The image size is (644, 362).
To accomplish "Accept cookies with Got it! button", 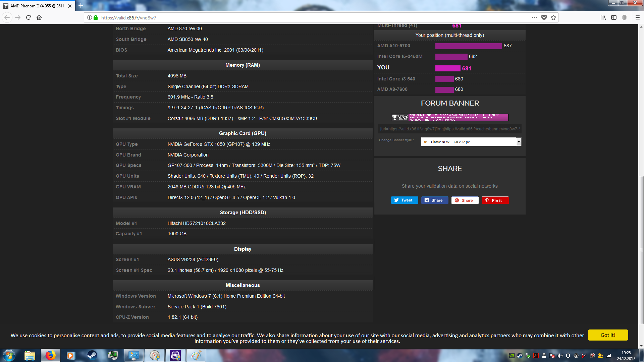I will [x=608, y=335].
